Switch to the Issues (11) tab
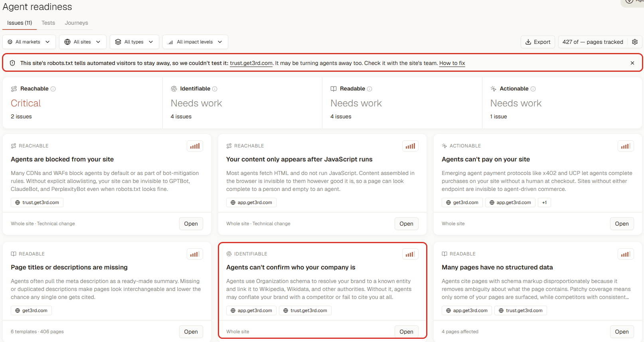Screen dimensions: 644x342 coord(20,23)
